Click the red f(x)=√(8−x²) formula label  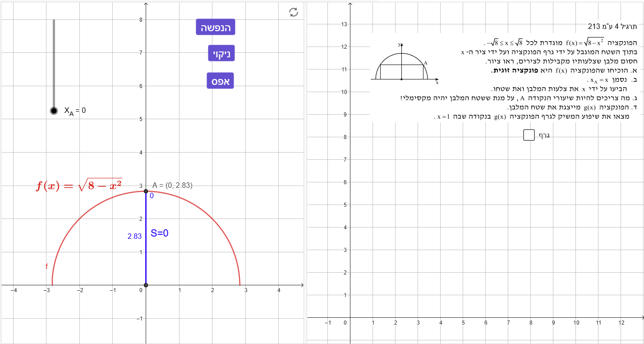[x=79, y=186]
